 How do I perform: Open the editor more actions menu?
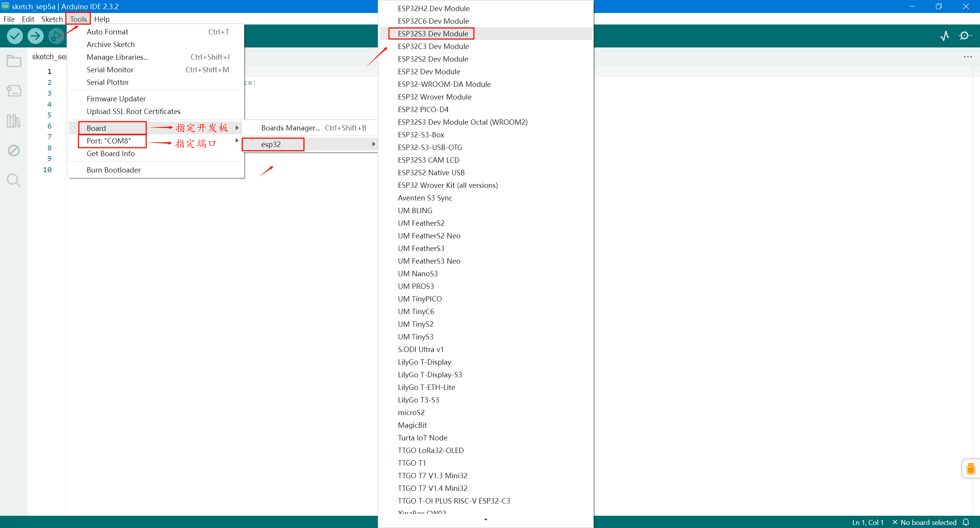coord(968,57)
